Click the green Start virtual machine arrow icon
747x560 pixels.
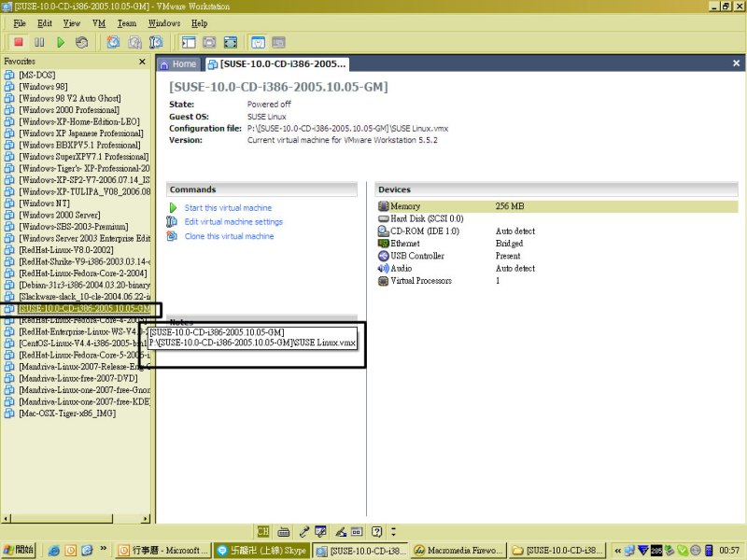(173, 207)
